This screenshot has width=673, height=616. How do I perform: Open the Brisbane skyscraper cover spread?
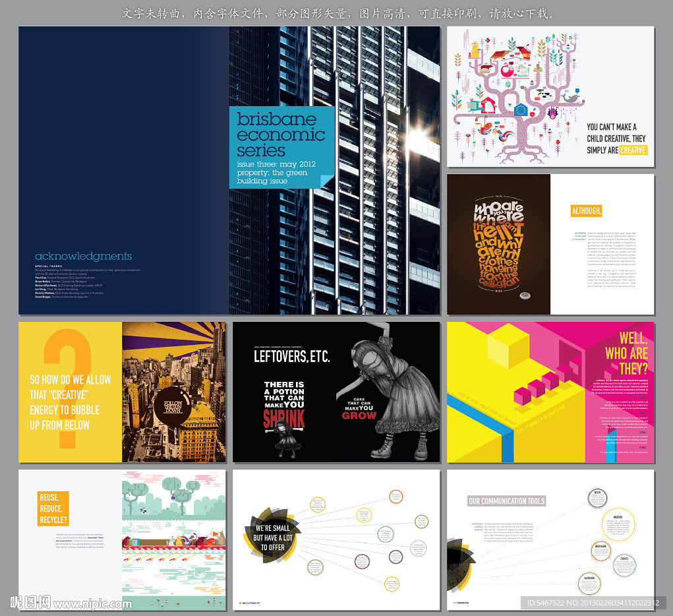coord(229,170)
